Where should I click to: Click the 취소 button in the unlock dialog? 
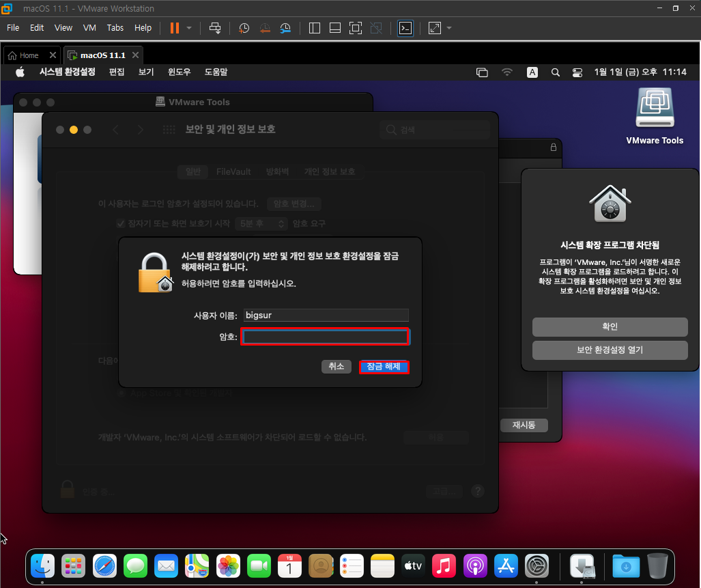tap(337, 367)
